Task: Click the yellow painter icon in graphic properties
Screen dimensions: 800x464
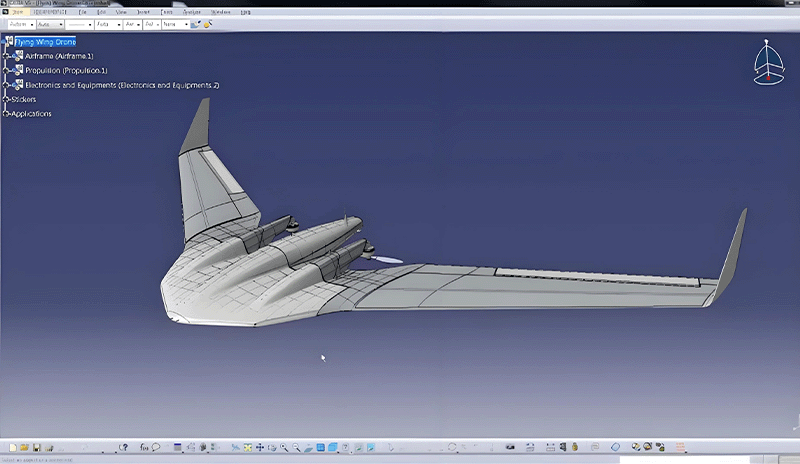Action: (x=208, y=24)
